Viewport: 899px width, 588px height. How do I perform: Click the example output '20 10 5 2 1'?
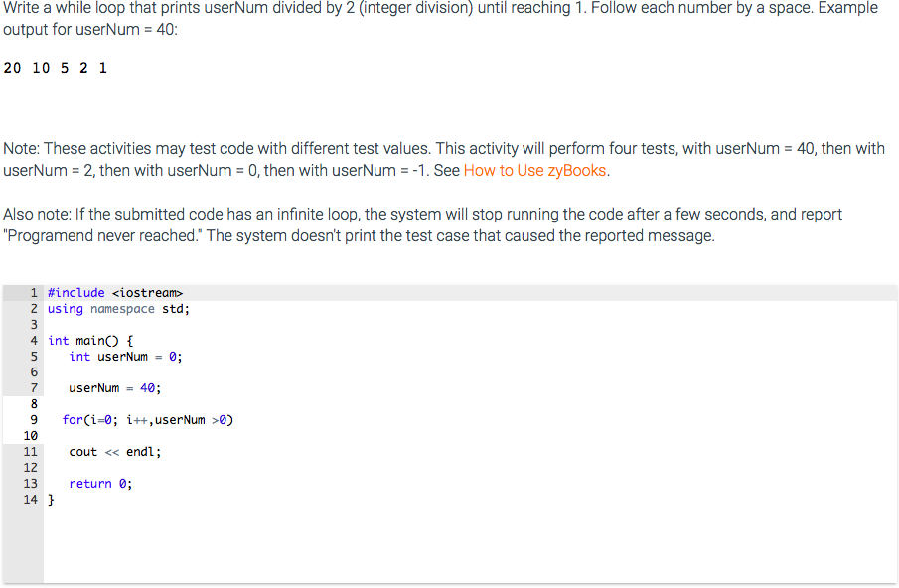[55, 68]
